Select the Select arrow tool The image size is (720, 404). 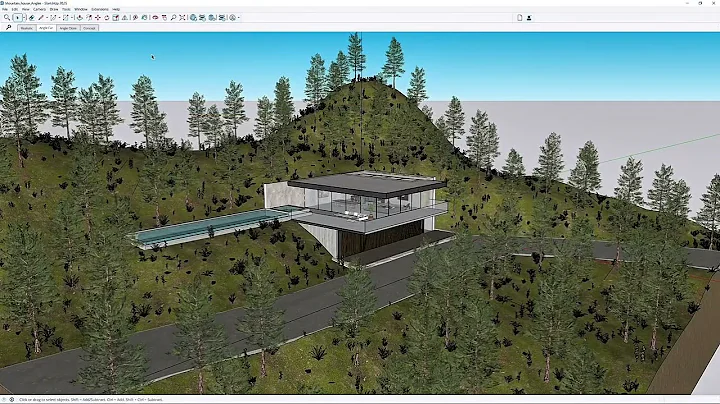[x=17, y=17]
